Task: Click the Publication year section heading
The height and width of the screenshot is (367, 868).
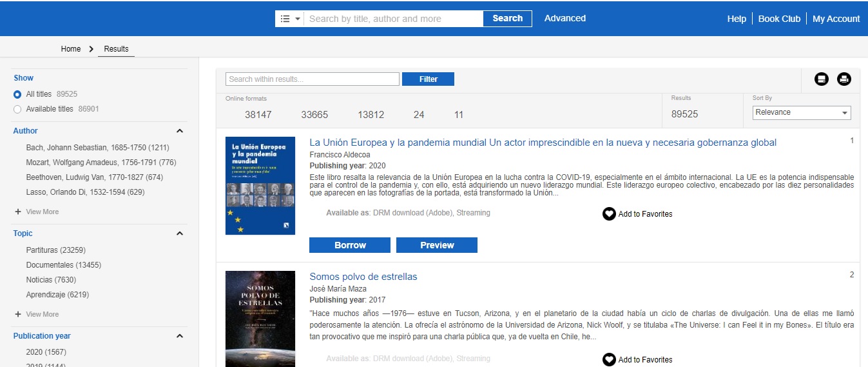Action: pos(42,336)
